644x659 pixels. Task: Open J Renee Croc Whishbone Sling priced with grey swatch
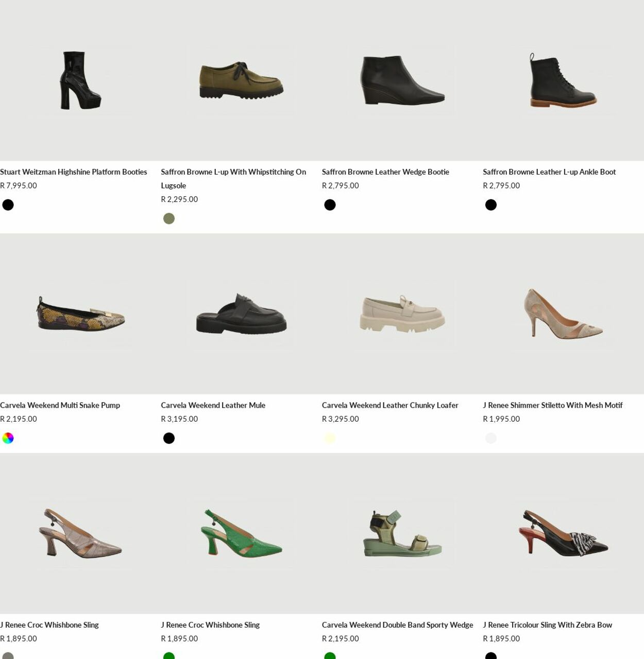pos(49,625)
